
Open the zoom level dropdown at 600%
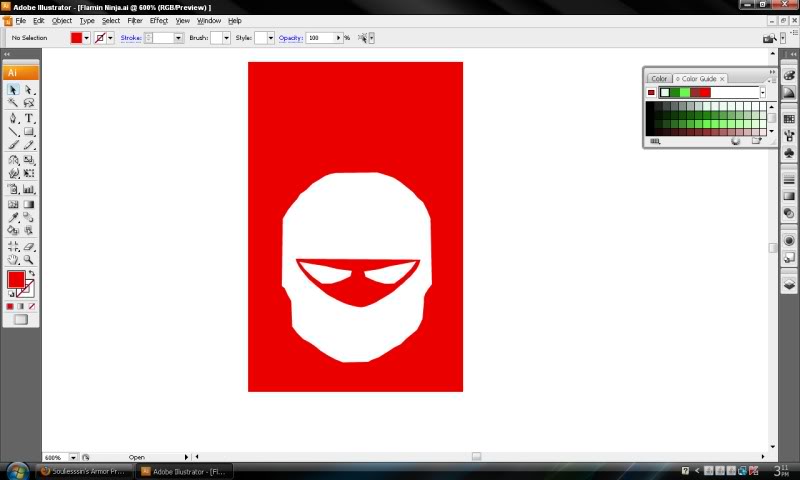click(73, 458)
